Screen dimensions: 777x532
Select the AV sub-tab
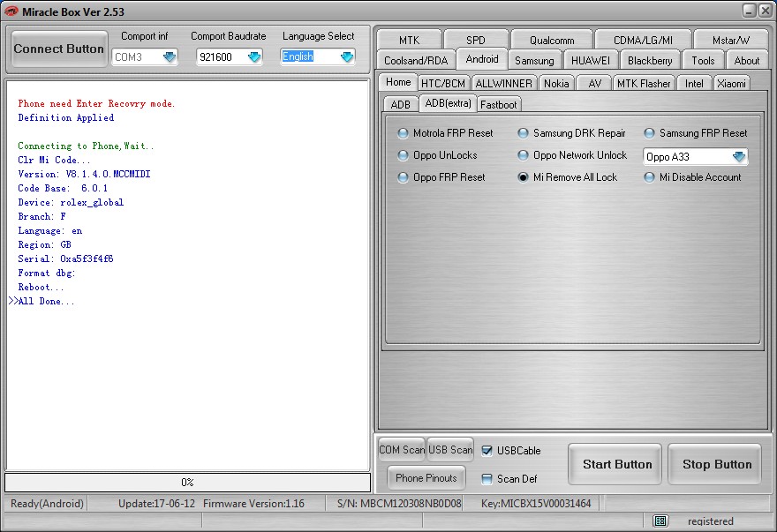(594, 84)
